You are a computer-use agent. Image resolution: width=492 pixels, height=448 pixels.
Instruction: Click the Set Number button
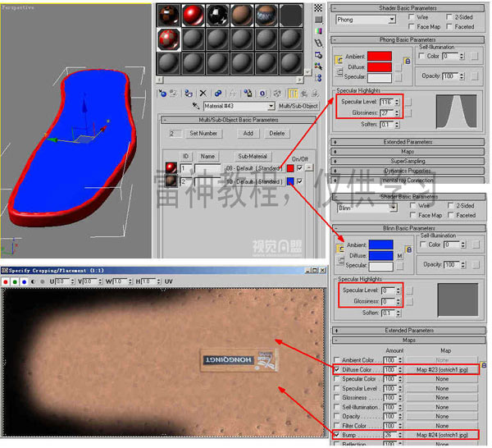point(203,133)
